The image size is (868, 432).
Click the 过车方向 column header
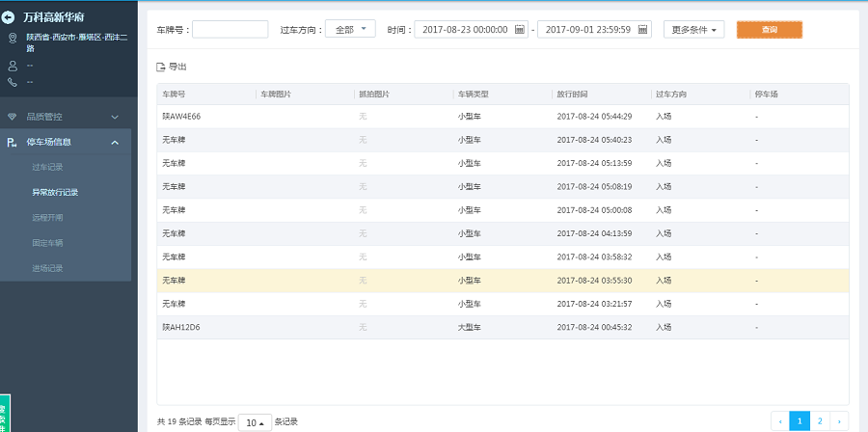671,94
